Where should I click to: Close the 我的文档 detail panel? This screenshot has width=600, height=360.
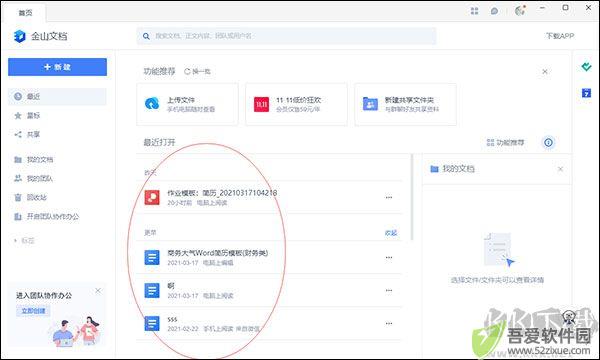(x=561, y=169)
